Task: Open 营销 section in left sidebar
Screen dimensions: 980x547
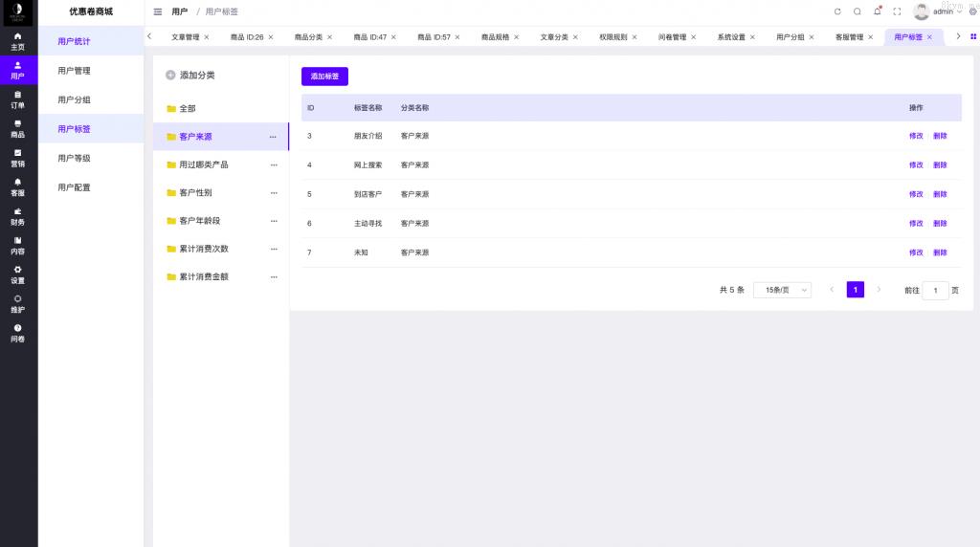Action: [18, 159]
